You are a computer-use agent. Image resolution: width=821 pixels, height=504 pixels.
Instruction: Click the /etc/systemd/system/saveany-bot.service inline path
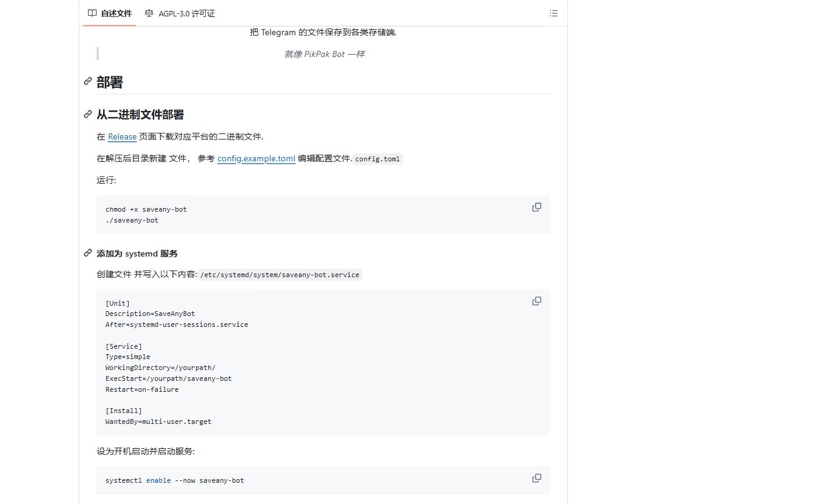pyautogui.click(x=280, y=275)
